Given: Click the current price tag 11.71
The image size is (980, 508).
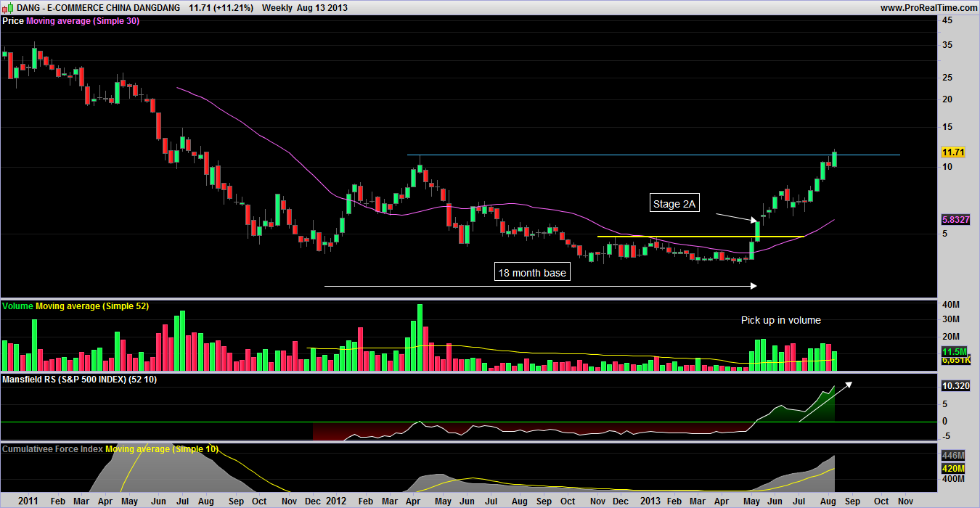Looking at the screenshot, I should pos(952,152).
